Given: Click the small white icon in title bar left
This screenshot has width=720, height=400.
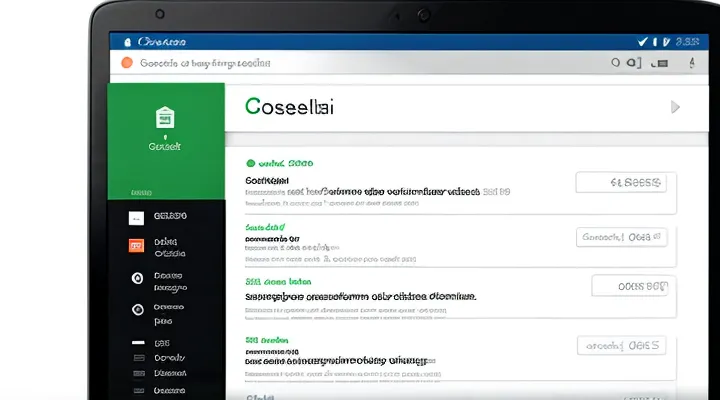Looking at the screenshot, I should click(126, 42).
